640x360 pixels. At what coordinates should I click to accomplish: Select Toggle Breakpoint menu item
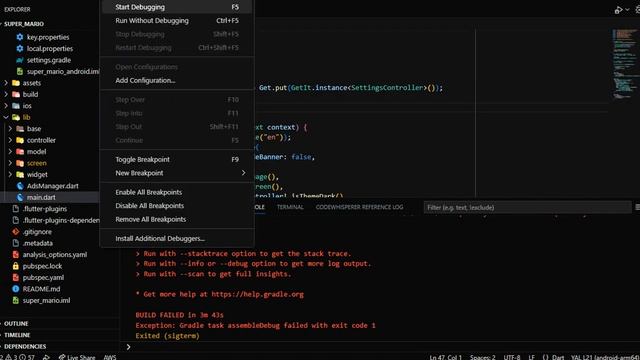(177, 160)
